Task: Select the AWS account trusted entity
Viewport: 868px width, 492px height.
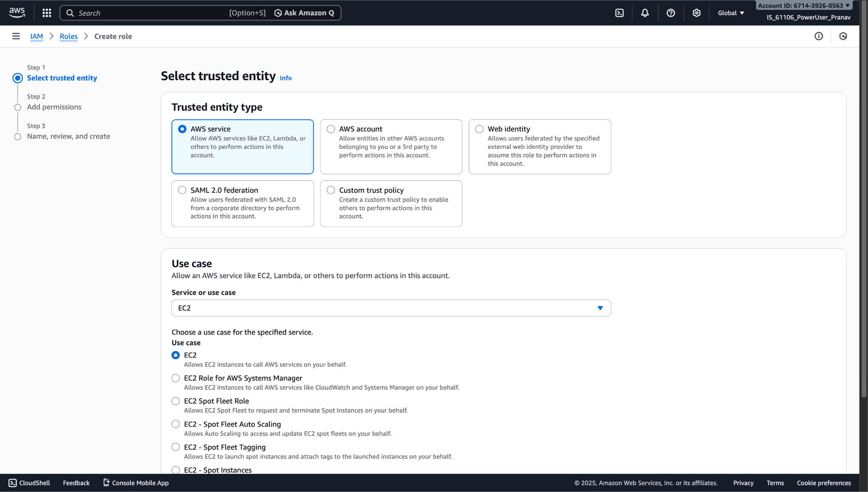Action: point(391,146)
